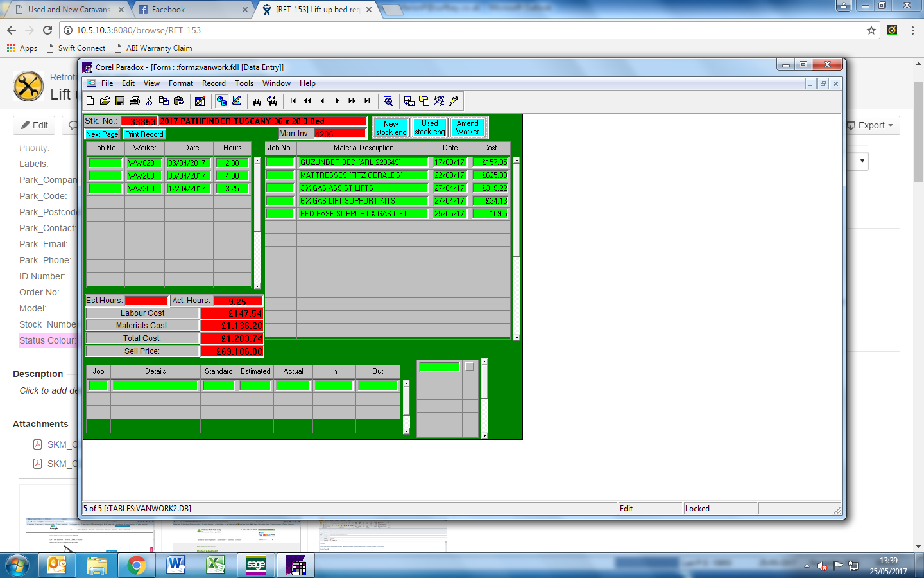Open the View menu
924x578 pixels.
tap(152, 83)
